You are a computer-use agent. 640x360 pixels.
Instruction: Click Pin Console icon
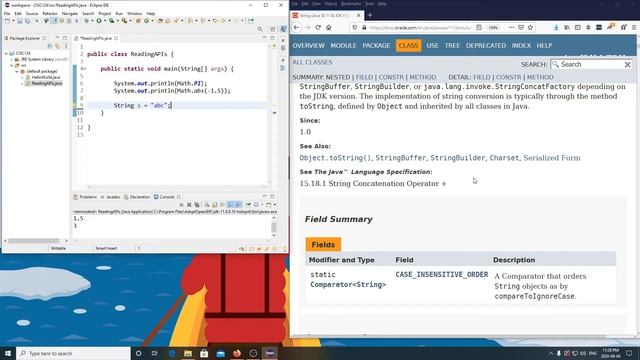pyautogui.click(x=248, y=204)
